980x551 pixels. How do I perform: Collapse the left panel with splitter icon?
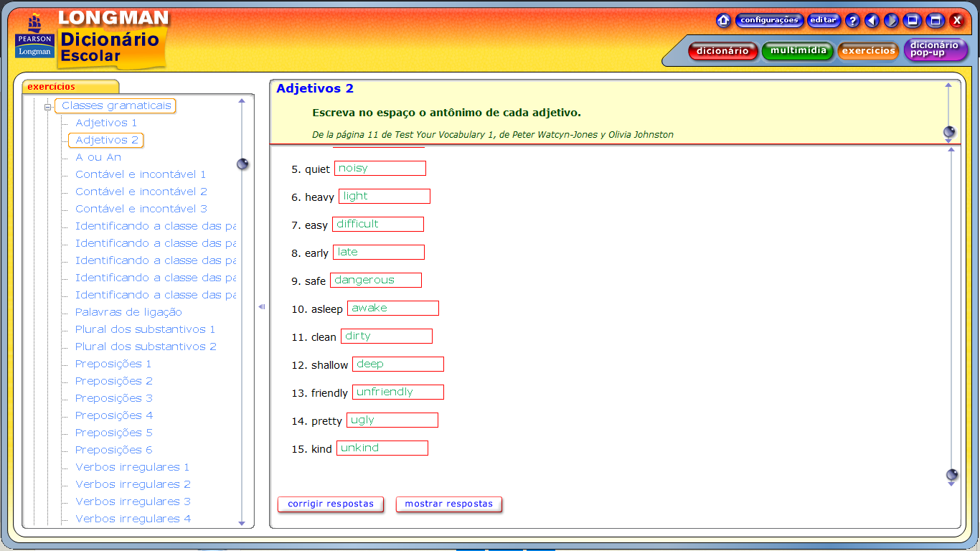point(261,306)
